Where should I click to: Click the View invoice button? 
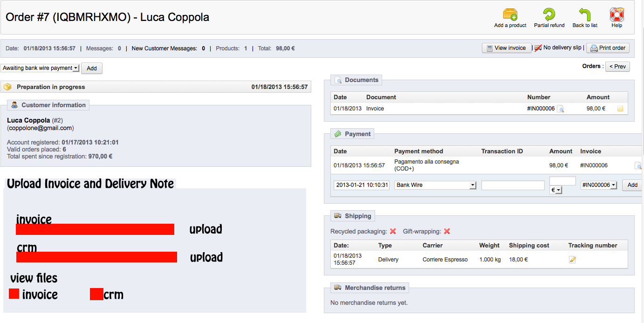(x=506, y=48)
